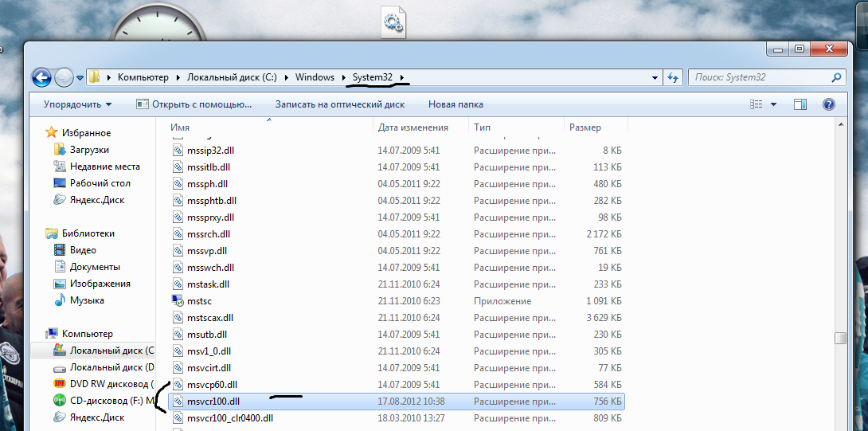
Task: Select the Локальный диск (C:) breadcrumb
Action: [232, 77]
